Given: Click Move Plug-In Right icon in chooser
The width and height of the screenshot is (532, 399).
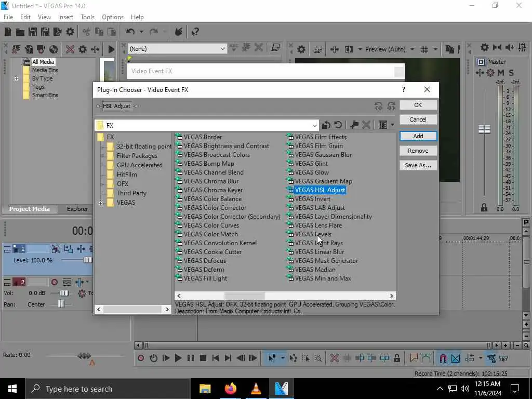Looking at the screenshot, I should [x=391, y=106].
